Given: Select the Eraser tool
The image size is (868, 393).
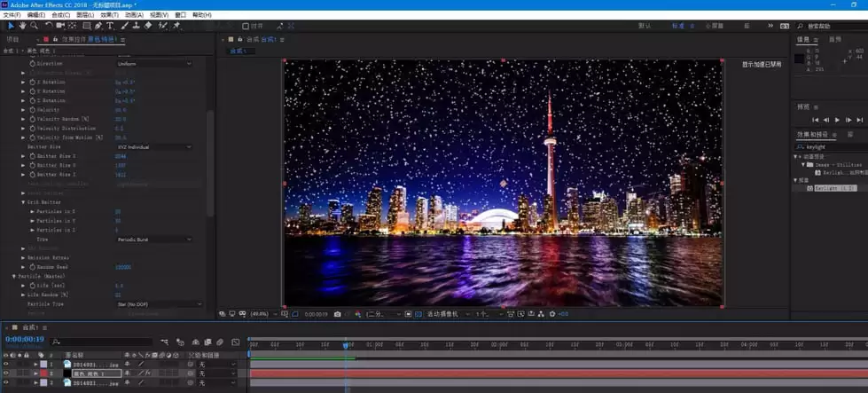Looking at the screenshot, I should 148,26.
